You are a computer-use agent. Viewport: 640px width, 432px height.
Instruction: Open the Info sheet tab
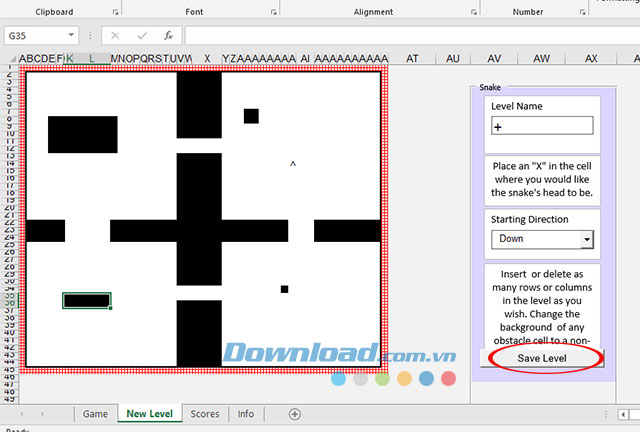(x=246, y=414)
